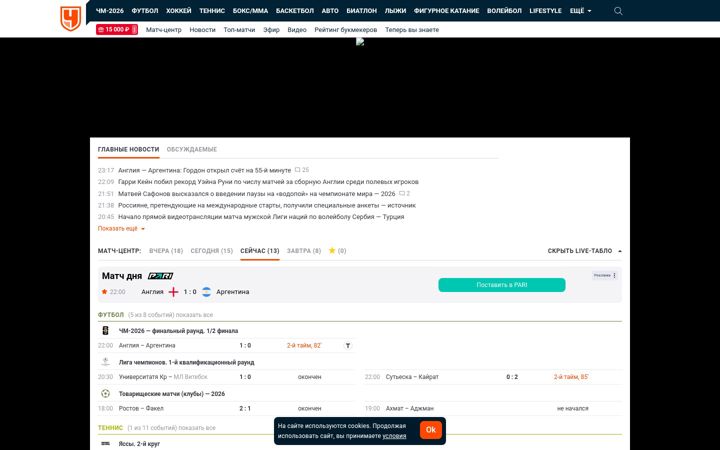Open the условия link in the cookie notice
This screenshot has width=720, height=450.
coord(394,436)
